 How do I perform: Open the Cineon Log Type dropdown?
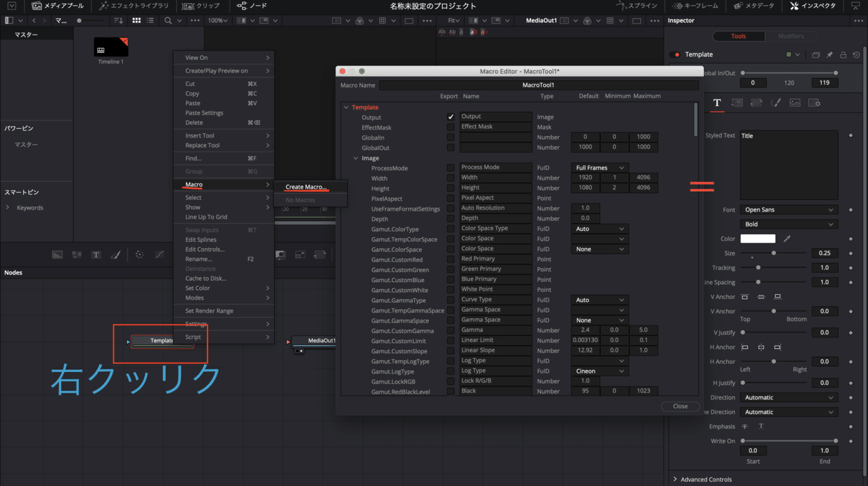pos(599,371)
